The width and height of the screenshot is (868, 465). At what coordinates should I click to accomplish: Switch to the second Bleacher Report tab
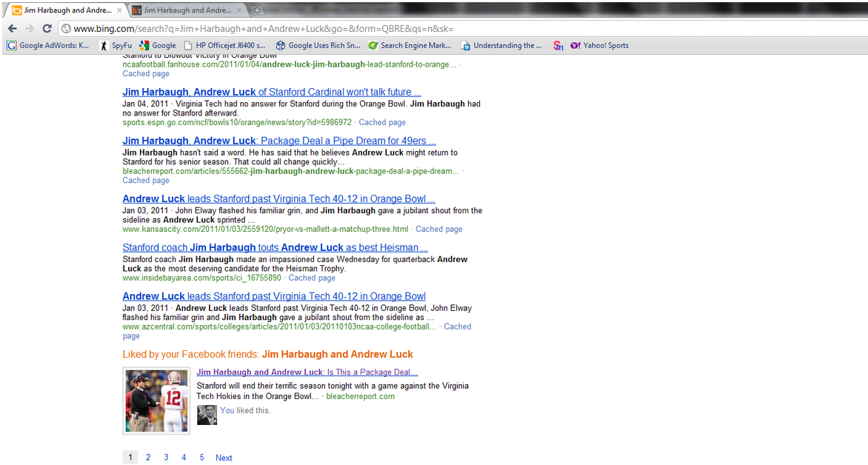185,10
